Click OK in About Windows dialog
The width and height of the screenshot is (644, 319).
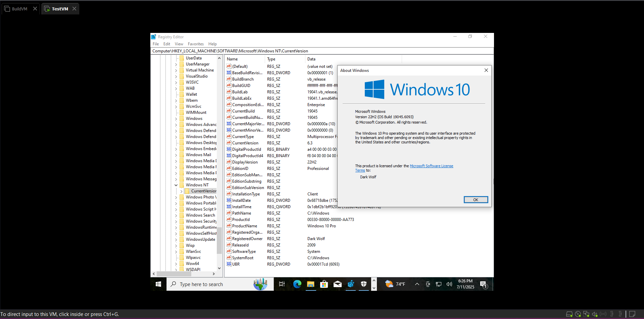point(476,200)
